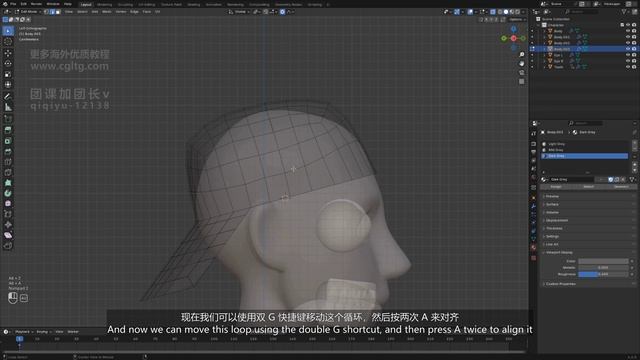This screenshot has width=640, height=360.
Task: Switch perspective/orthographic grid icon
Action: tap(522, 82)
